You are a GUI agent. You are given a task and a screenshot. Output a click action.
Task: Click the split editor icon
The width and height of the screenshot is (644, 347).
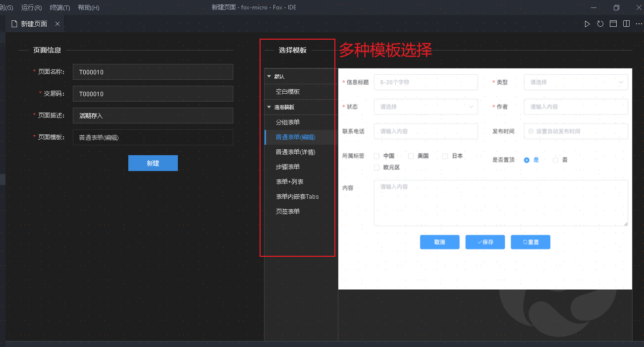[626, 24]
